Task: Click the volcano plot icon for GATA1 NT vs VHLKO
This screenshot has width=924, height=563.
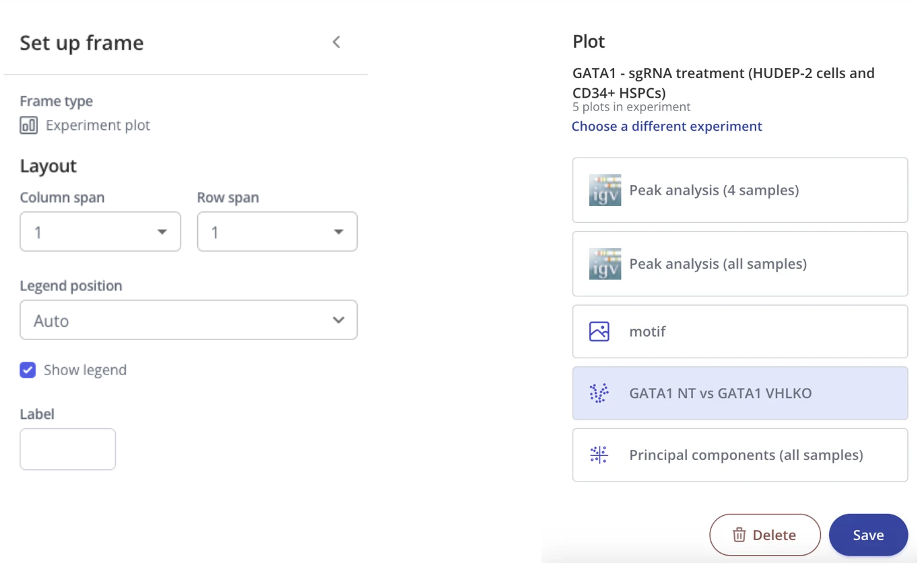Action: (x=599, y=393)
